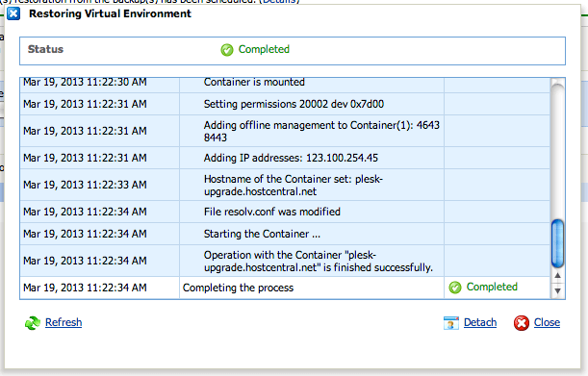Open the Refresh link

64,322
